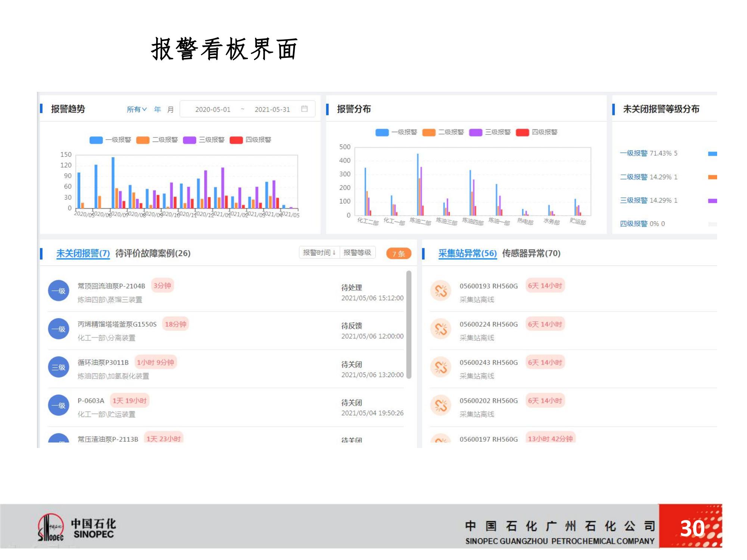Click offline link icon for station 05600202
The height and width of the screenshot is (560, 747).
[441, 405]
